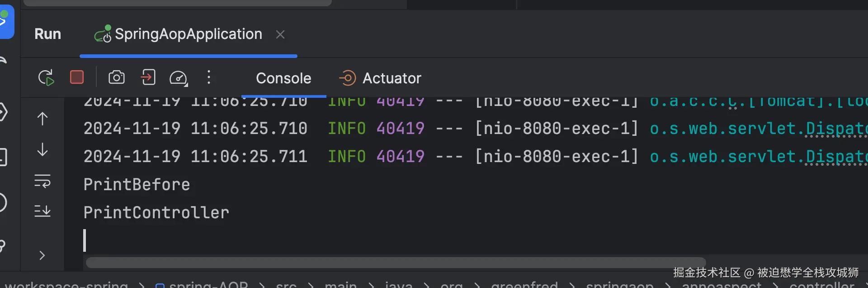Click the exit arrow toolbar icon
Image resolution: width=868 pixels, height=288 pixels.
[148, 77]
